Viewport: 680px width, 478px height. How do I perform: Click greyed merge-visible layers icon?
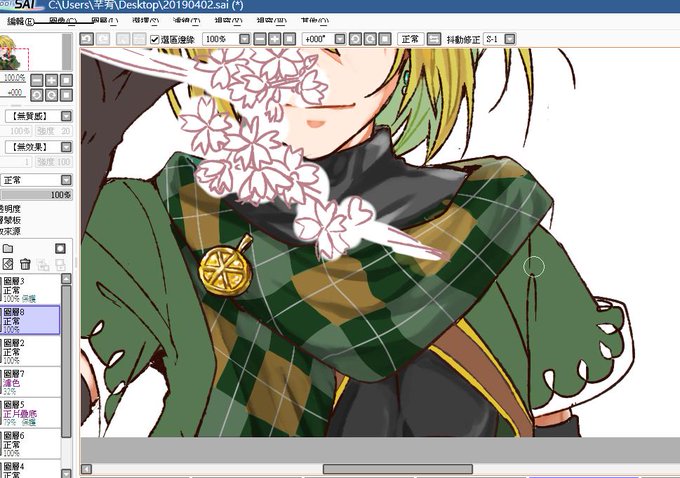point(60,264)
